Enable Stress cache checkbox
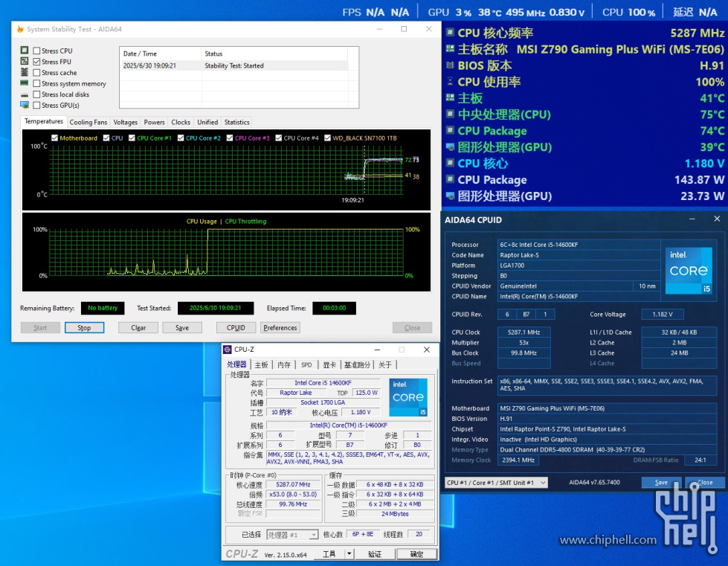This screenshot has width=728, height=566. (36, 72)
